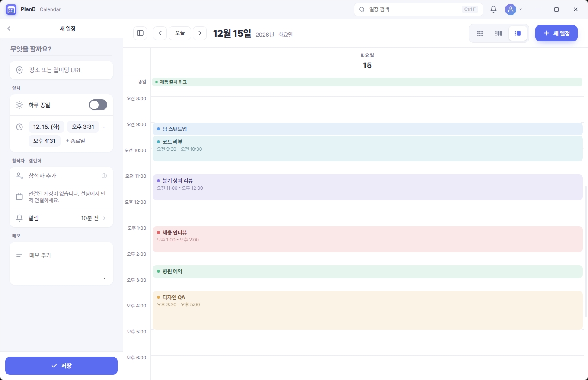Open the user profile avatar menu
The width and height of the screenshot is (588, 380).
click(514, 9)
